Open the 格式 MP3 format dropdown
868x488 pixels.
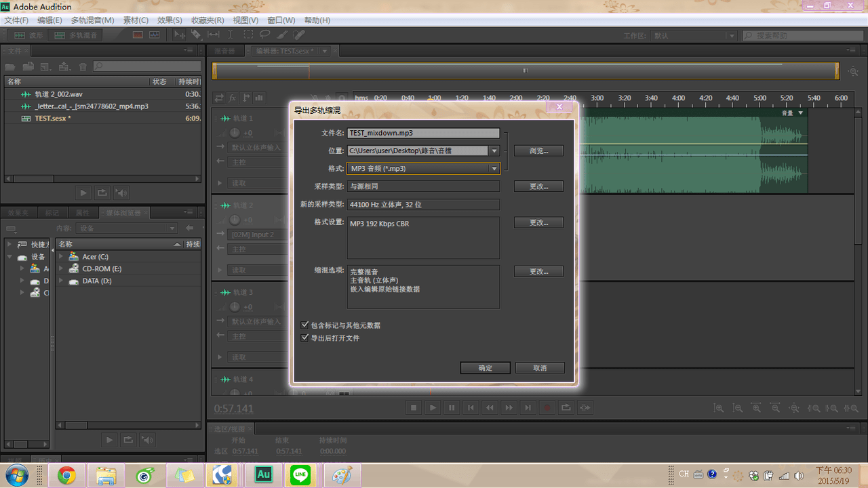click(x=494, y=169)
